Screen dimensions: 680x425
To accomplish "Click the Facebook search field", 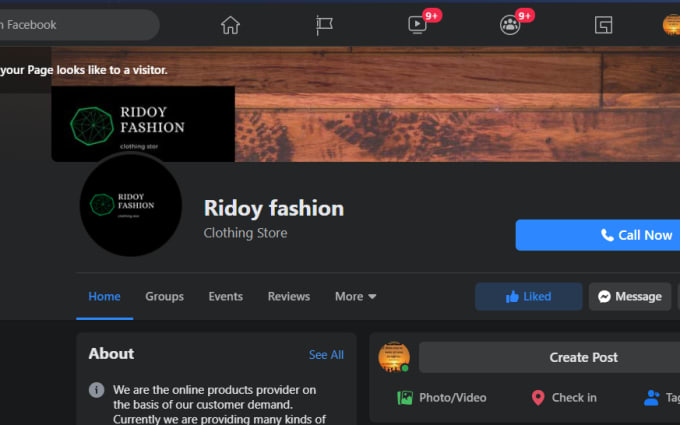I will [x=78, y=25].
